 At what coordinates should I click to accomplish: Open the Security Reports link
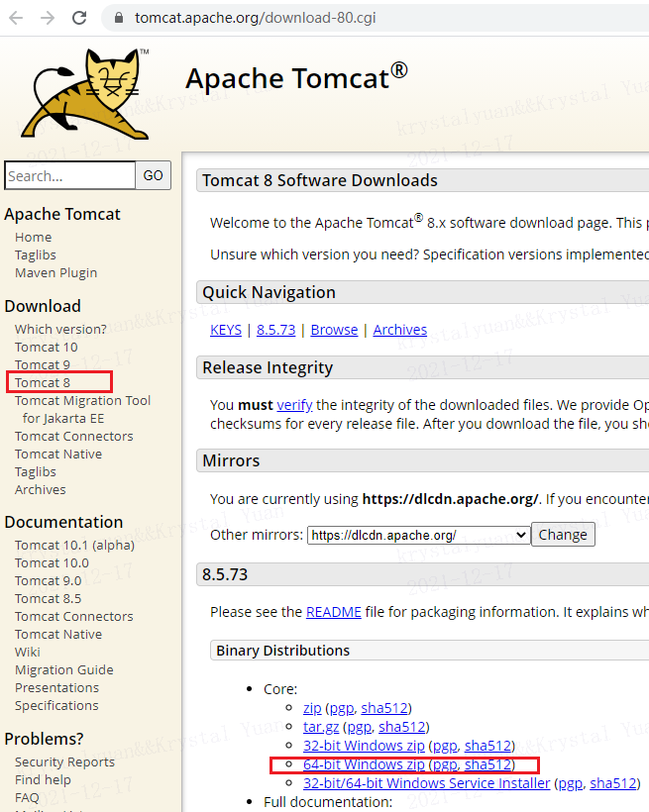64,762
